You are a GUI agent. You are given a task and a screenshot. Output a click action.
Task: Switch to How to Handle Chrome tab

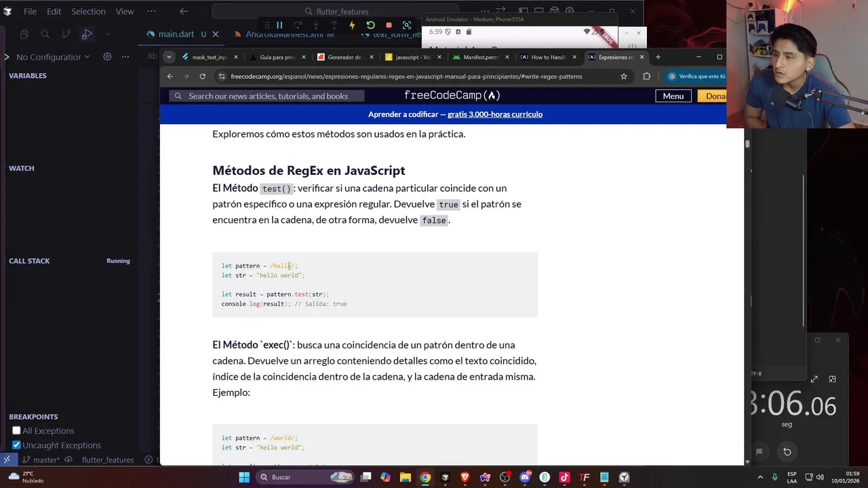549,57
